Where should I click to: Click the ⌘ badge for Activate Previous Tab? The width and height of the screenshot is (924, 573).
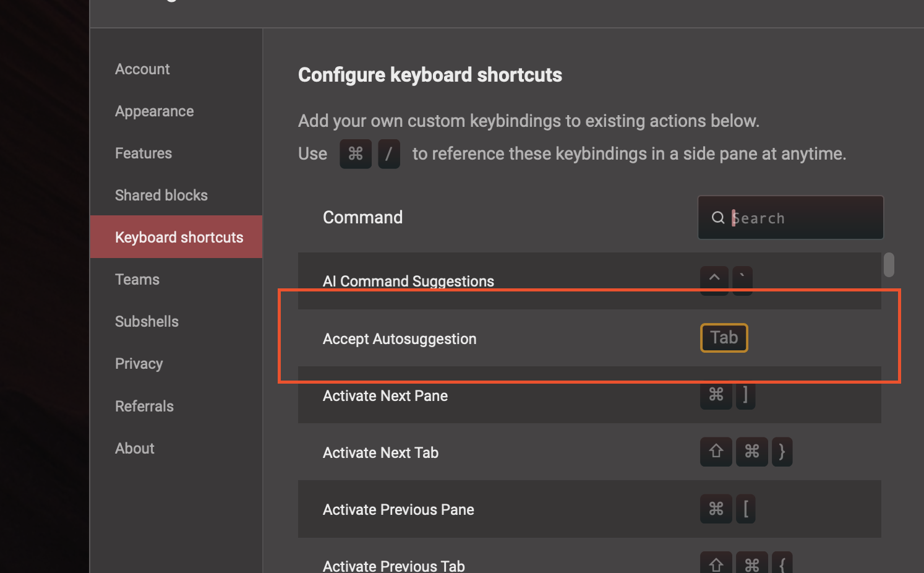[x=751, y=564]
